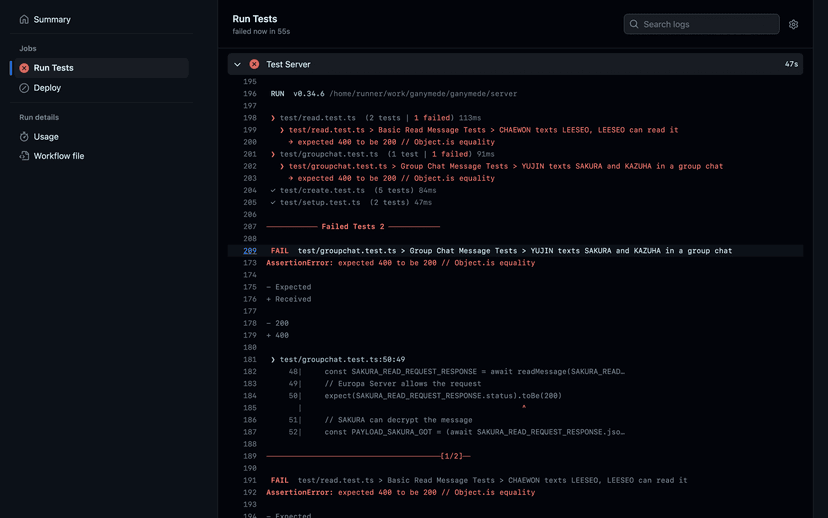828x518 pixels.
Task: Expand the test/read.test.ts group on line 198
Action: [x=273, y=118]
